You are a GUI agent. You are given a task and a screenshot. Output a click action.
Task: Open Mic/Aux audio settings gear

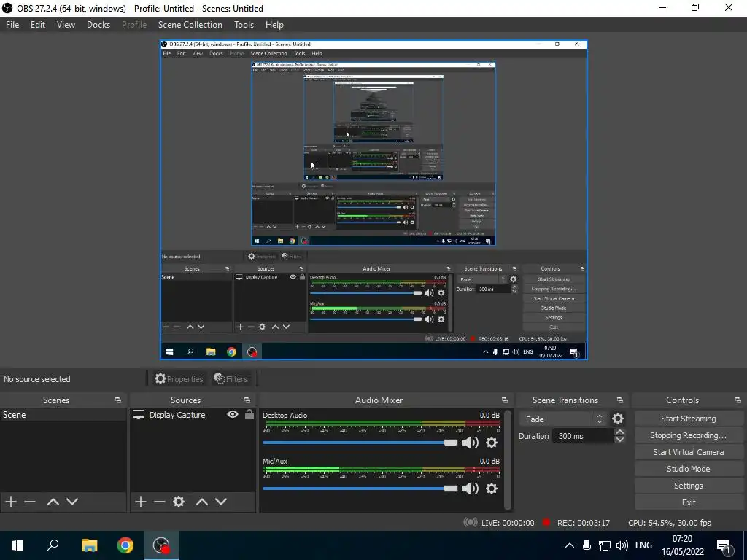(x=492, y=489)
